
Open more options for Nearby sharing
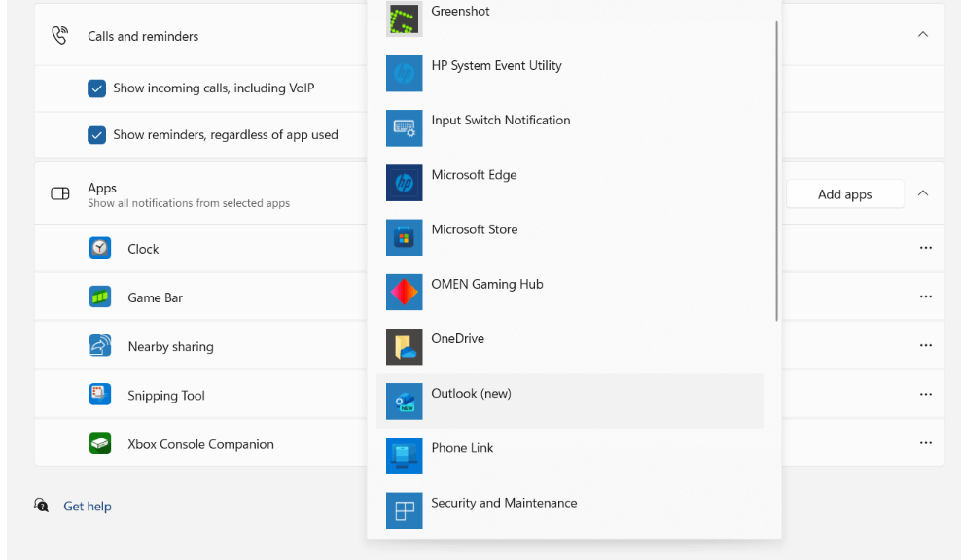[925, 345]
